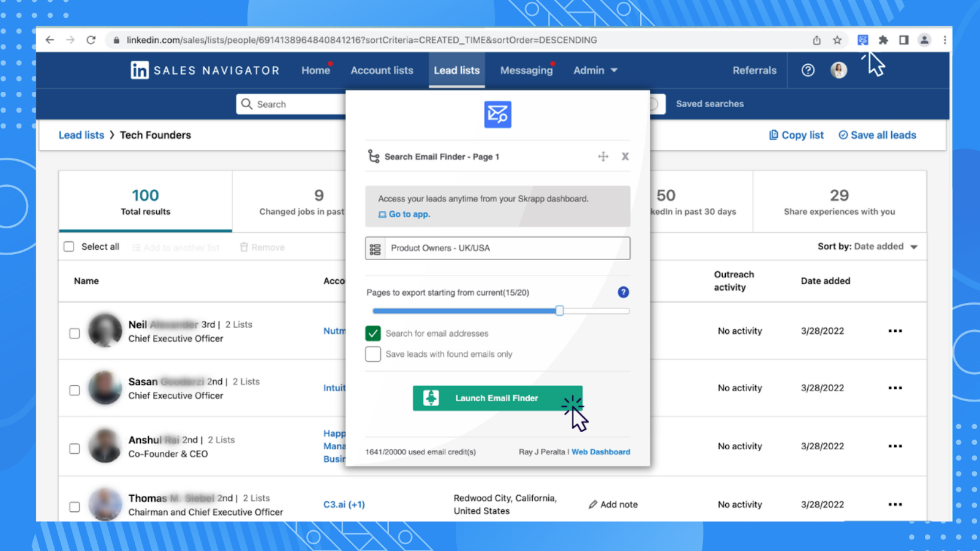Open more options for Neil's row
The image size is (980, 551).
pos(895,331)
